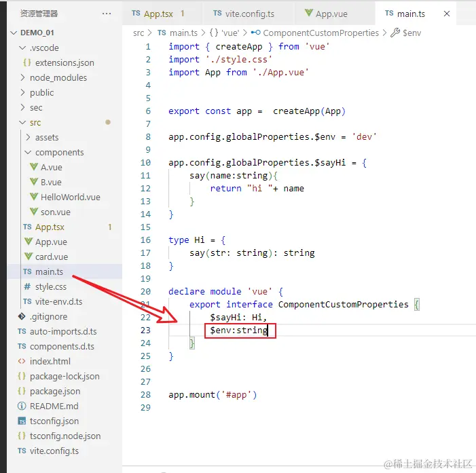
Task: Close the main.ts editor tab
Action: [447, 14]
